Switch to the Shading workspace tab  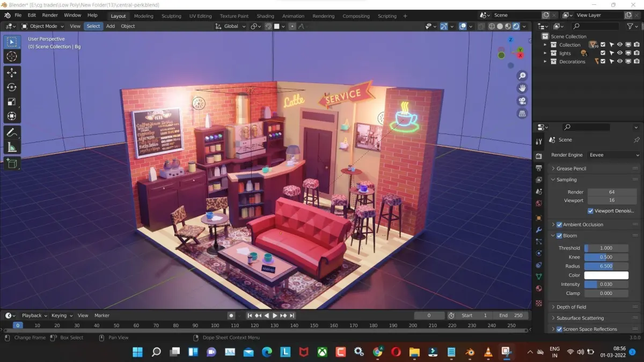(x=265, y=16)
